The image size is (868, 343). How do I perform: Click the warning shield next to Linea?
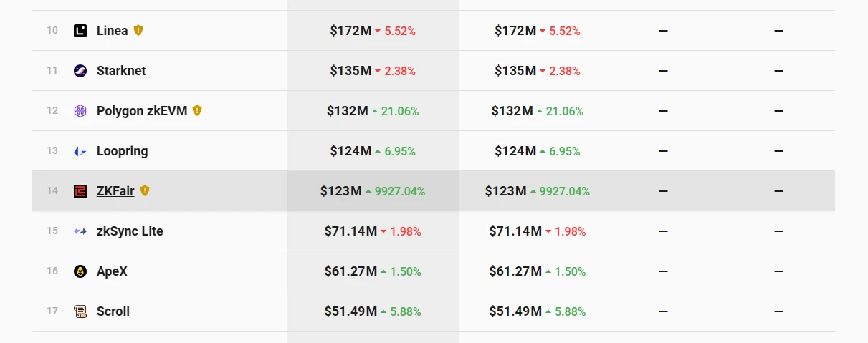(x=138, y=31)
